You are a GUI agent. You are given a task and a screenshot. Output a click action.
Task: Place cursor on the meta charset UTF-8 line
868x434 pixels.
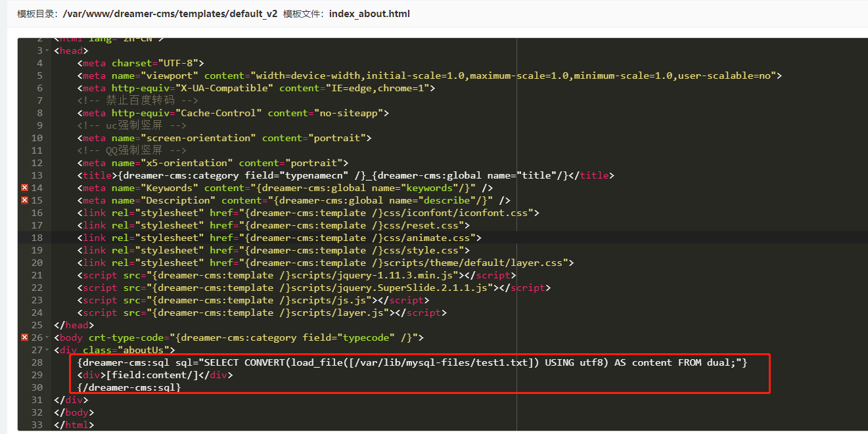coord(141,63)
